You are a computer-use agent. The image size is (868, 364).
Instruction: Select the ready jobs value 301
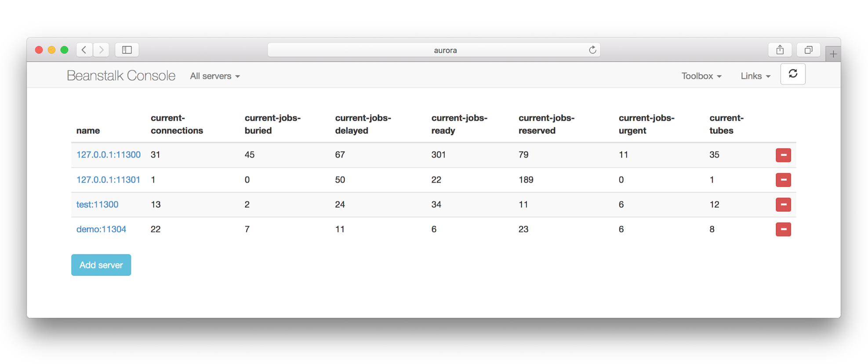[439, 155]
